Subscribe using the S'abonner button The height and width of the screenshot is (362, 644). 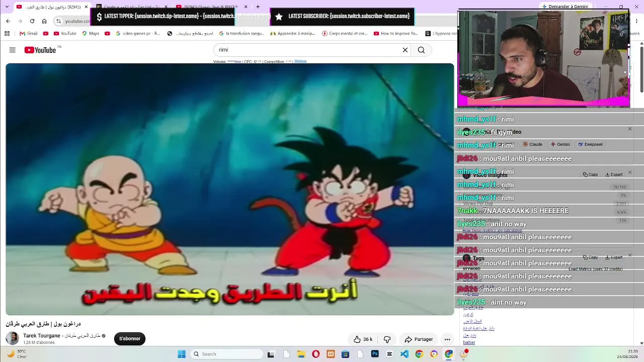(130, 338)
